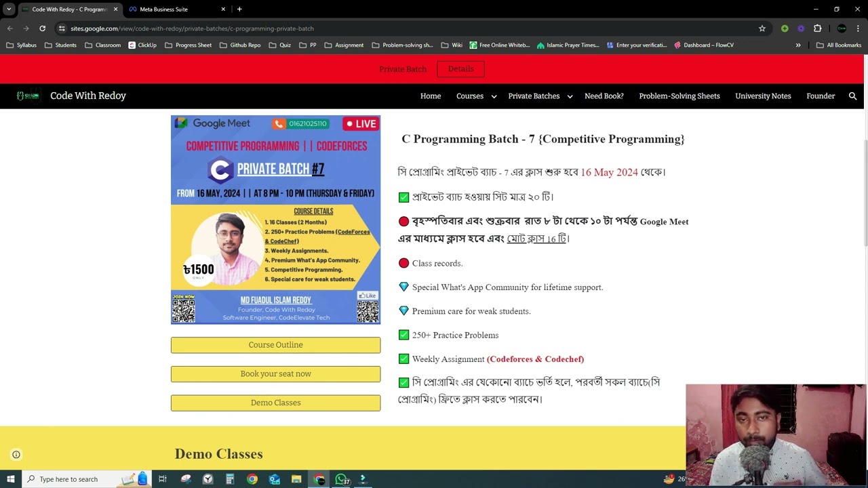Open the first Chrome taskbar icon
The width and height of the screenshot is (868, 488).
click(252, 479)
